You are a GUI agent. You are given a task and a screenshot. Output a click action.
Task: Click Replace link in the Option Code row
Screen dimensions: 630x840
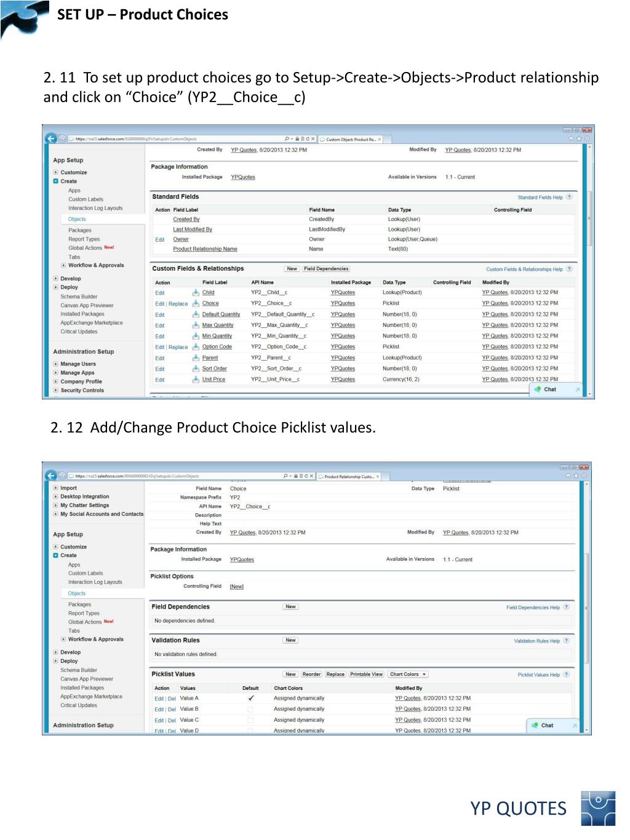[178, 347]
